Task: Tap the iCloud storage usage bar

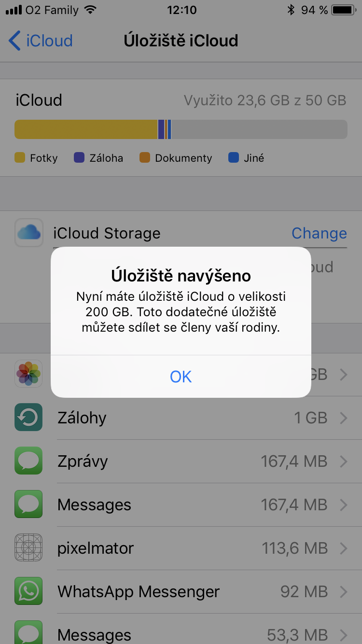Action: click(x=181, y=129)
